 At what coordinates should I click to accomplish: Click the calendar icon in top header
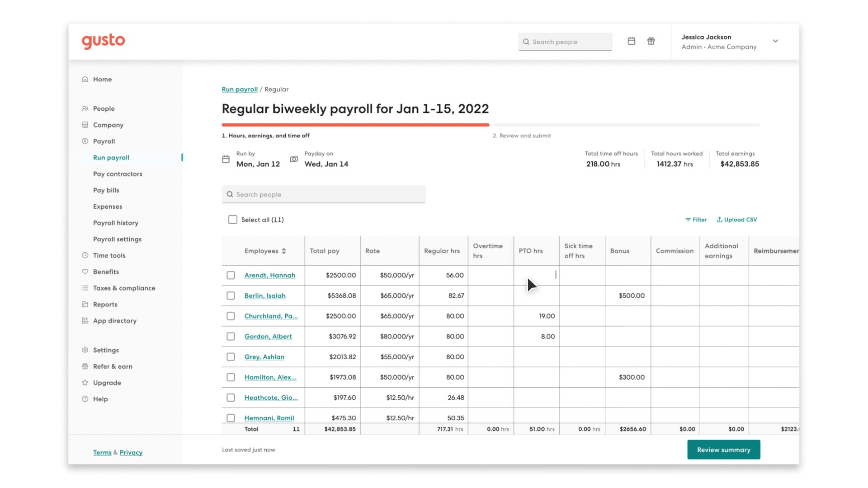632,41
